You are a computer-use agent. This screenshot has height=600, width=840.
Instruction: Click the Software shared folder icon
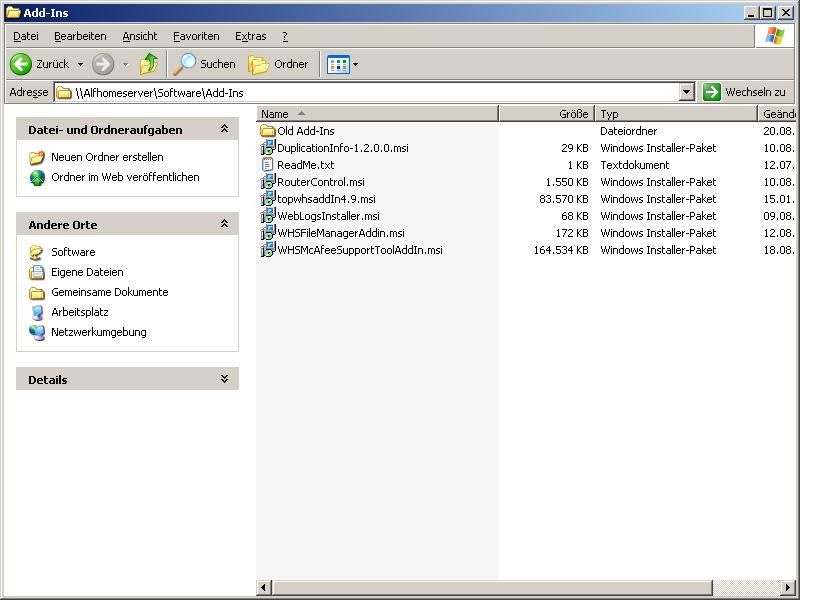[37, 252]
